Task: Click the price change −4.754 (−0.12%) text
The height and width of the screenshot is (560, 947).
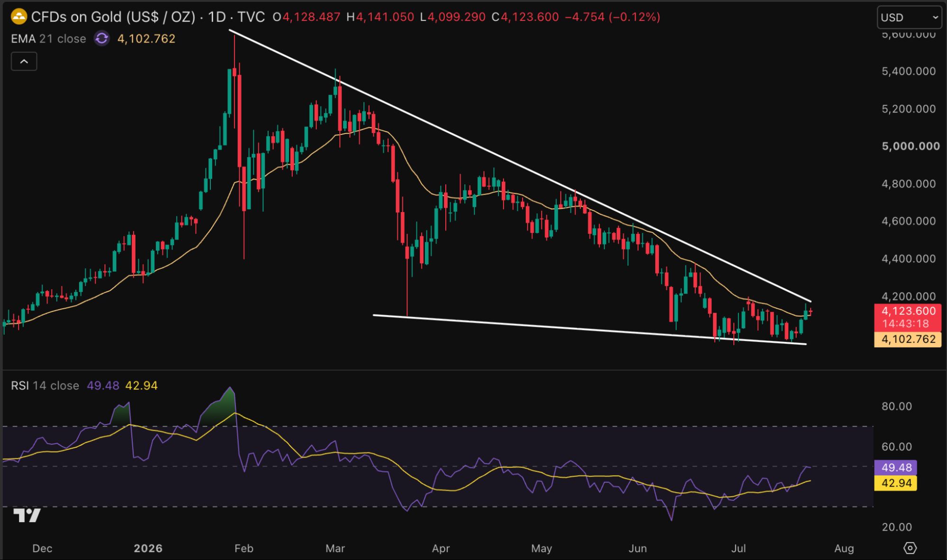Action: coord(613,17)
